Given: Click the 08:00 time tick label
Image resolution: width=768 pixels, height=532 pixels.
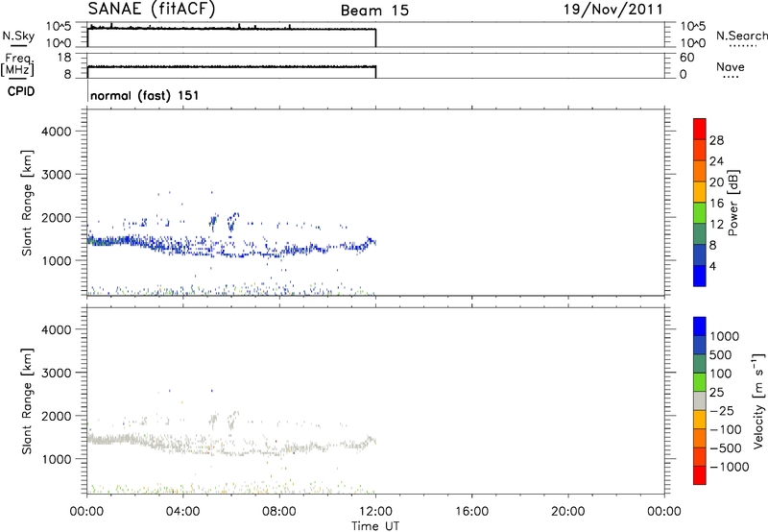Looking at the screenshot, I should click(x=279, y=512).
